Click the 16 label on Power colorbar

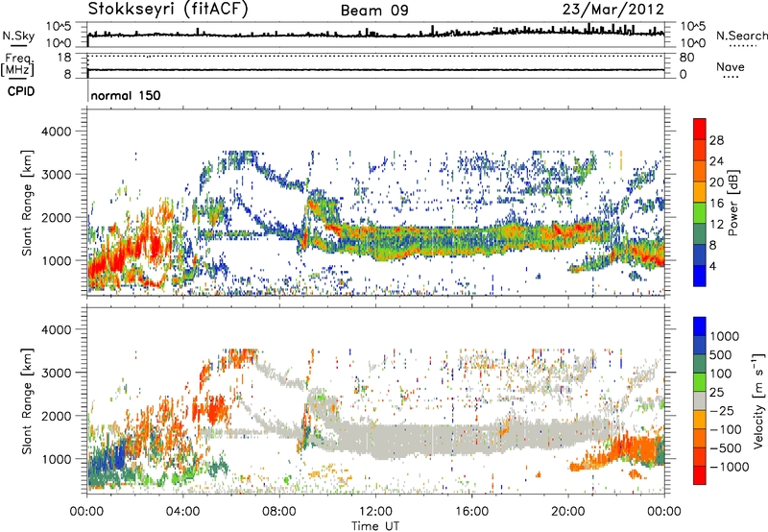pyautogui.click(x=716, y=204)
